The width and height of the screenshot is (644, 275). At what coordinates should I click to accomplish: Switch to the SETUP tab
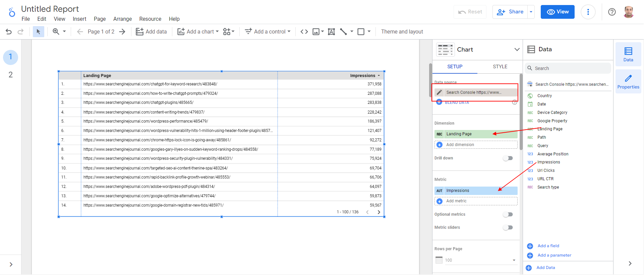(x=455, y=67)
